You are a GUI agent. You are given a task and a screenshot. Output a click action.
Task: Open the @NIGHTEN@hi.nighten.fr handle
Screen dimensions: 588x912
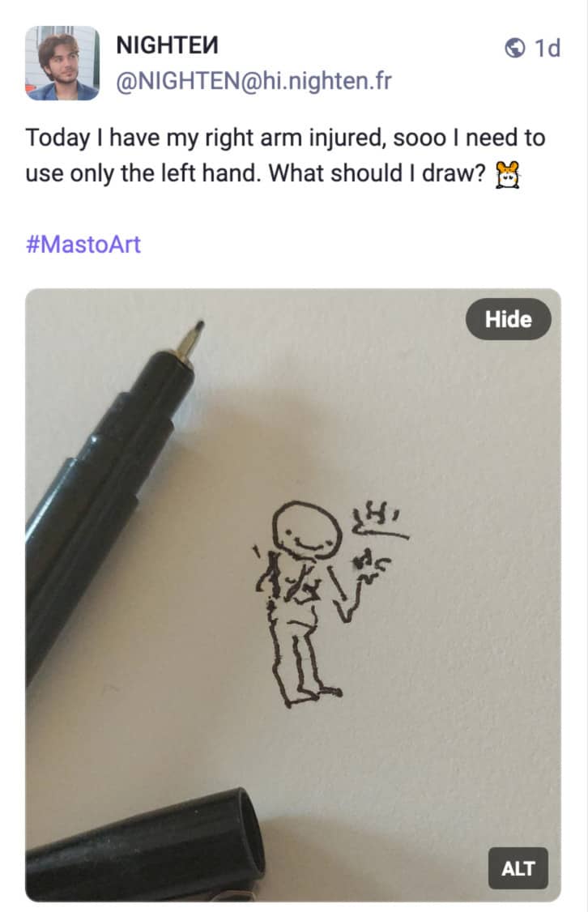(254, 83)
